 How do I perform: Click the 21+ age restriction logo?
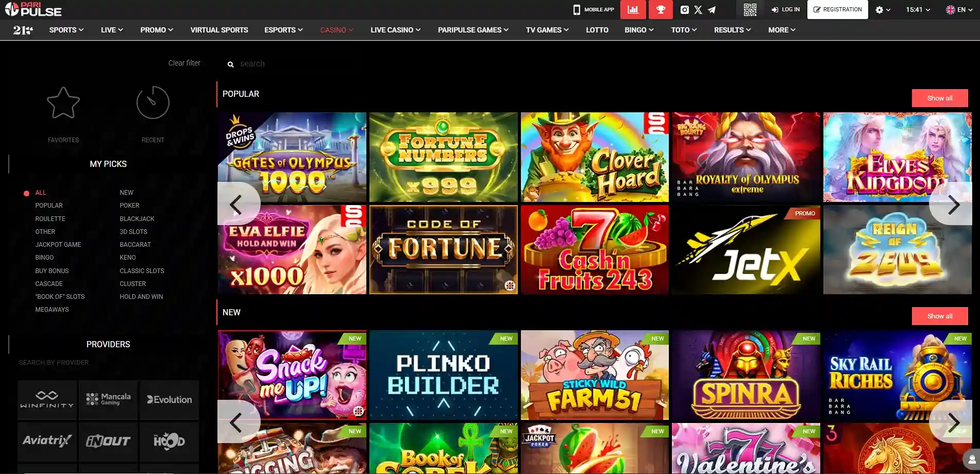click(x=23, y=30)
